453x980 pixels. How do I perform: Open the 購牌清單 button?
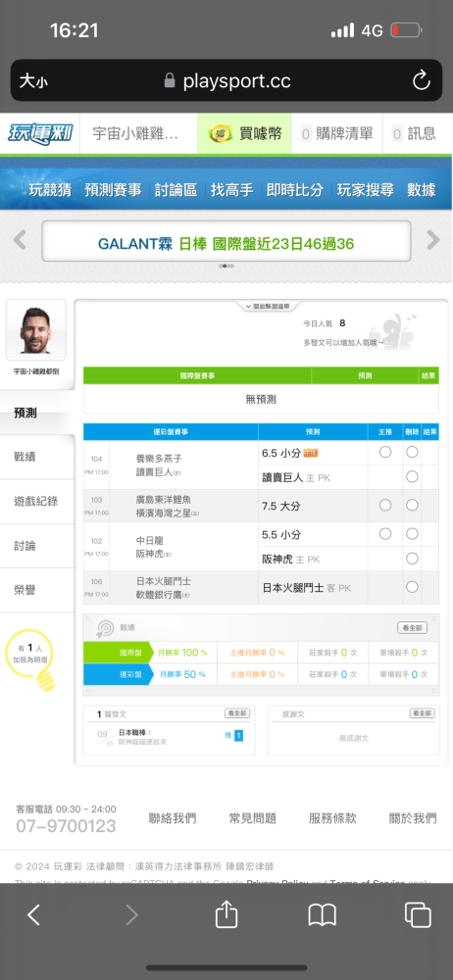[x=336, y=133]
